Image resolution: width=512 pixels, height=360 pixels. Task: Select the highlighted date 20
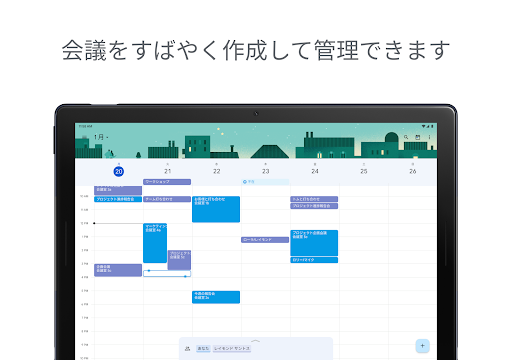118,171
